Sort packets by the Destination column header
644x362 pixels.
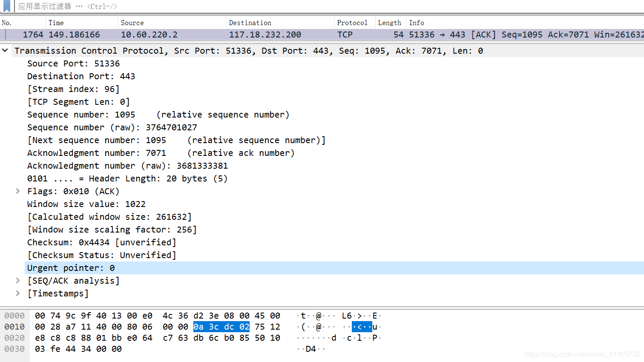point(280,23)
